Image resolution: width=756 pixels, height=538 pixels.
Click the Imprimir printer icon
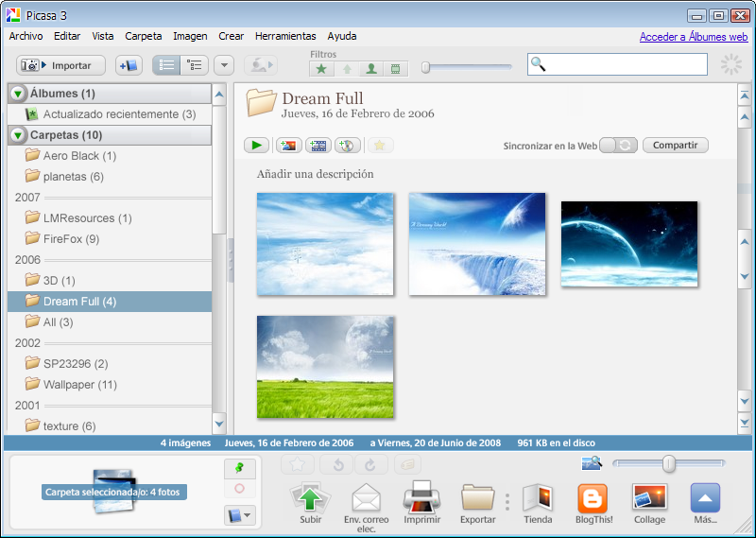coord(421,497)
